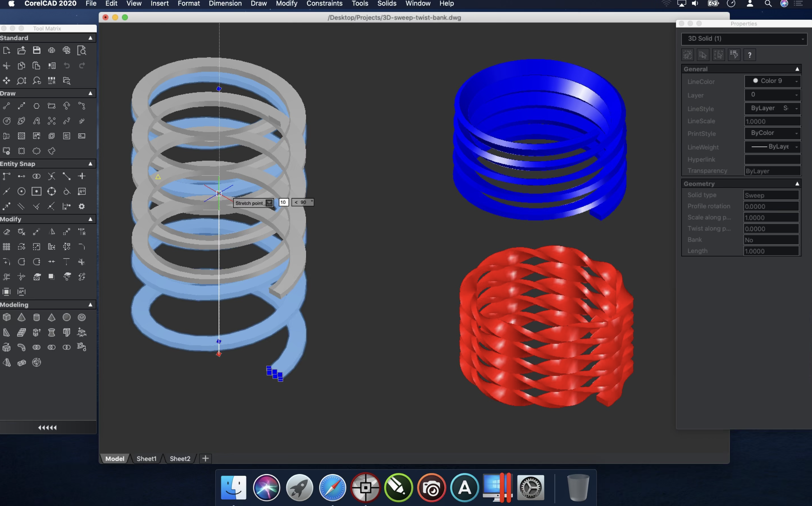812x506 pixels.
Task: Click the add new sheet plus button
Action: [205, 459]
